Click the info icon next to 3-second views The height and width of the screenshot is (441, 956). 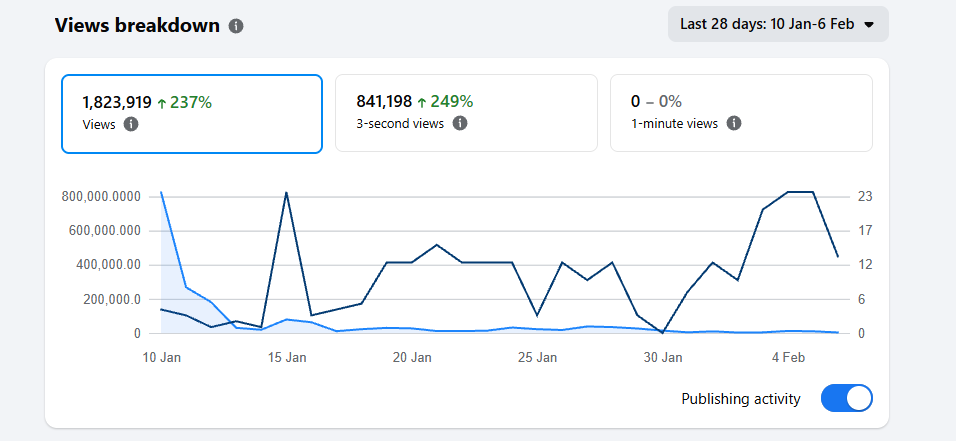460,124
